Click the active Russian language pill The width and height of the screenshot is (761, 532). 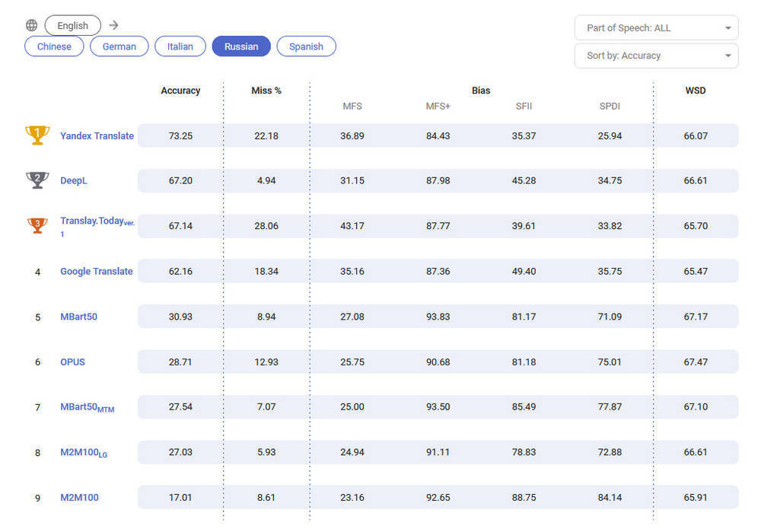[241, 46]
